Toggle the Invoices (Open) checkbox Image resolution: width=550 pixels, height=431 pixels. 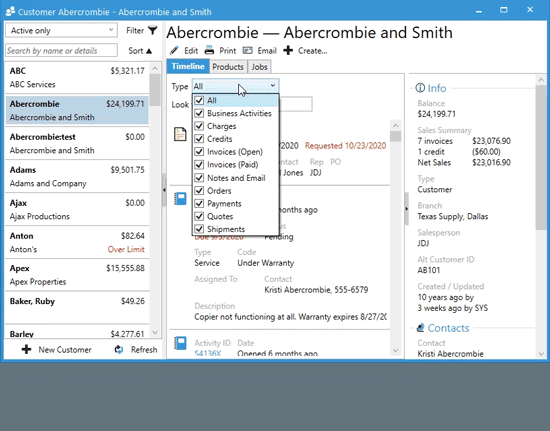(199, 152)
